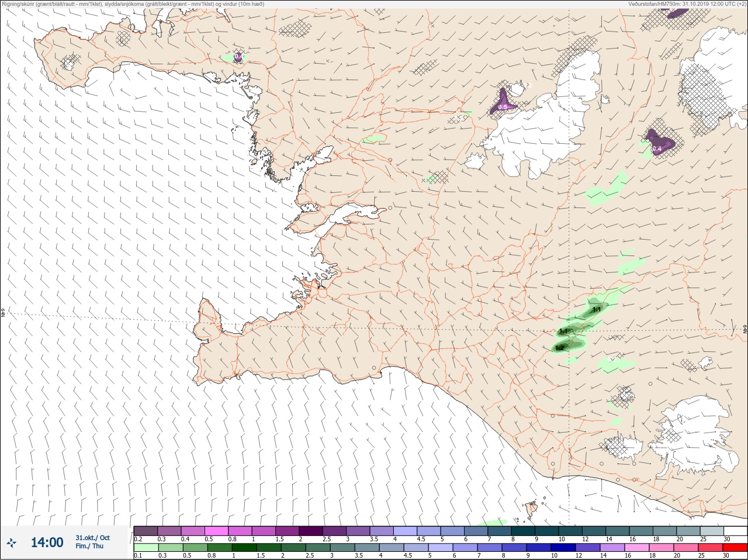This screenshot has width=748, height=560.
Task: Pick the navy blue lower swatch labeled 10
Action: tap(564, 548)
